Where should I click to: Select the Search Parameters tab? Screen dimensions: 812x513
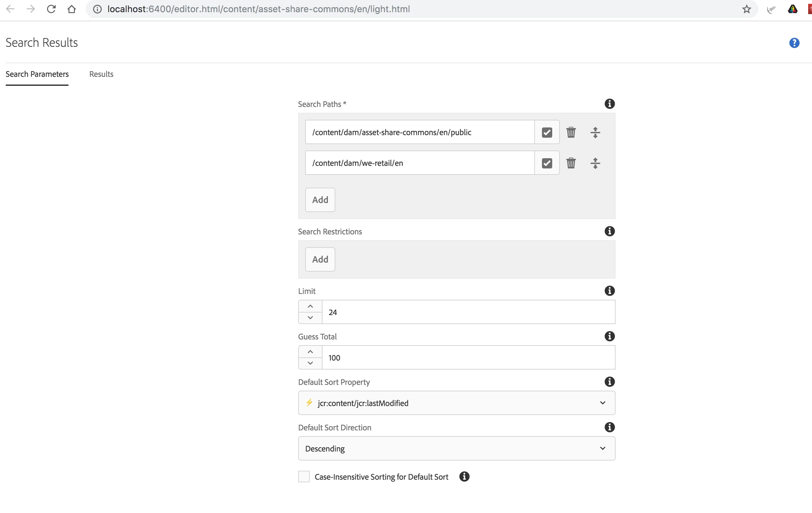point(37,74)
